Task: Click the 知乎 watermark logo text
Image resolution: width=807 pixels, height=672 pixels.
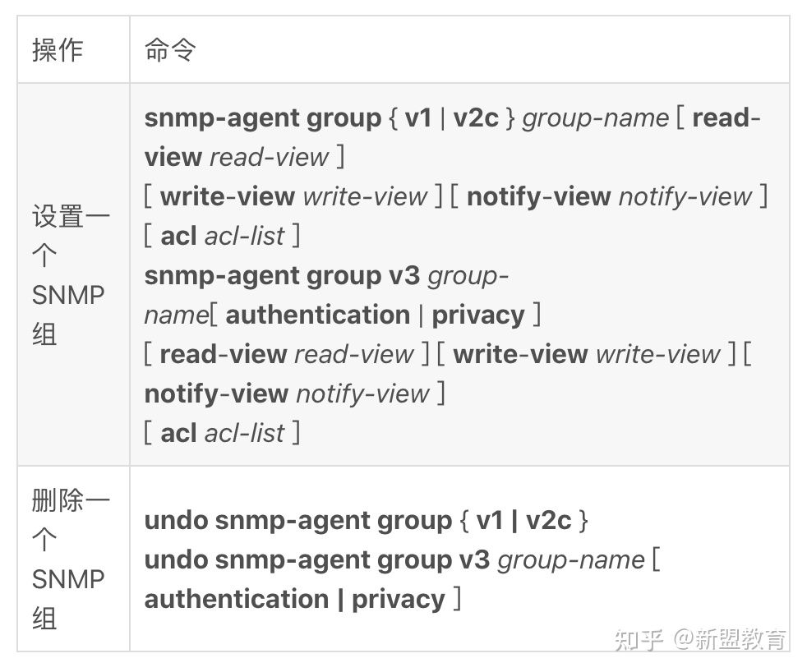Action: (639, 638)
